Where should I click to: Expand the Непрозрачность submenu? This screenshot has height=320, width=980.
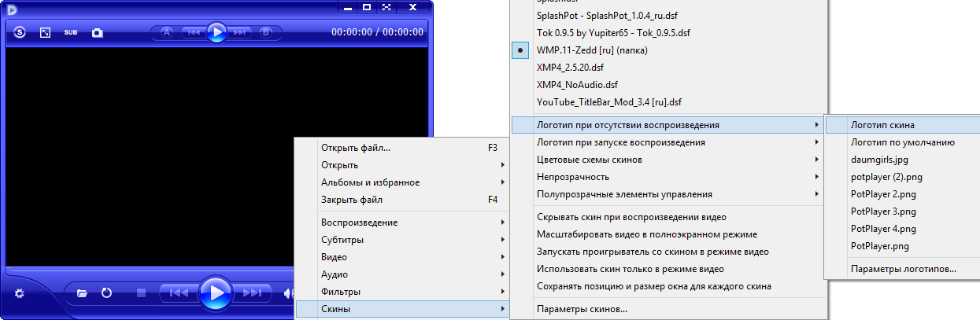pyautogui.click(x=573, y=177)
